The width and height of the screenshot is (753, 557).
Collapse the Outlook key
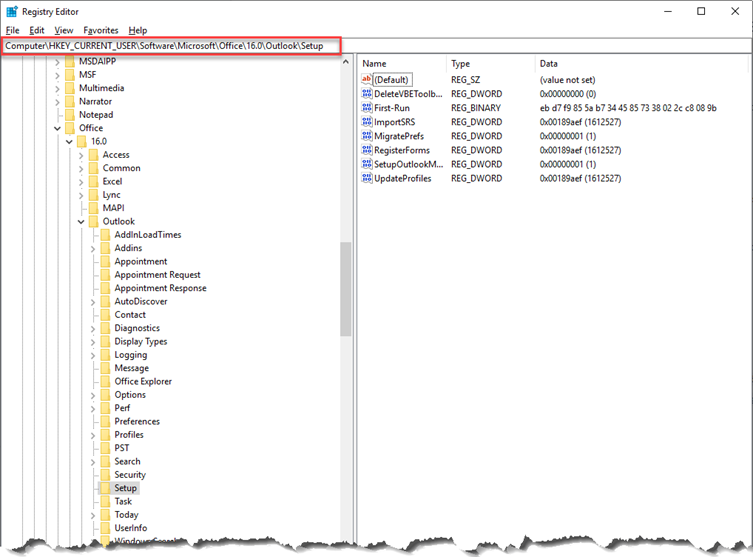[x=81, y=222]
